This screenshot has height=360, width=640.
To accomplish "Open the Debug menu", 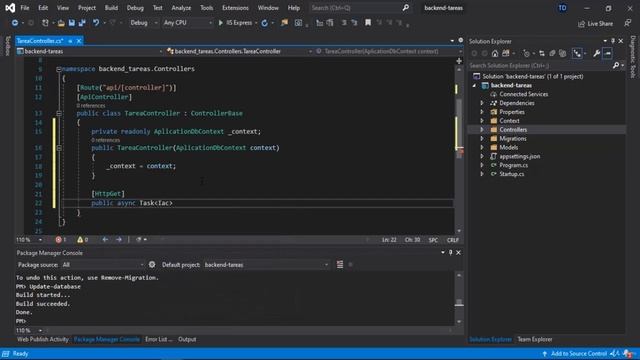I will coord(135,8).
